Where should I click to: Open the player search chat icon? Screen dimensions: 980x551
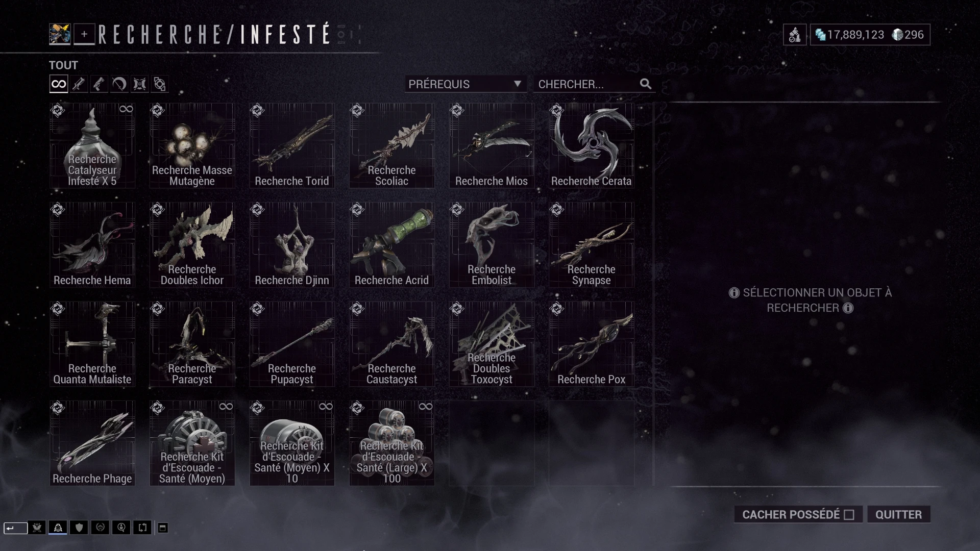(121, 528)
